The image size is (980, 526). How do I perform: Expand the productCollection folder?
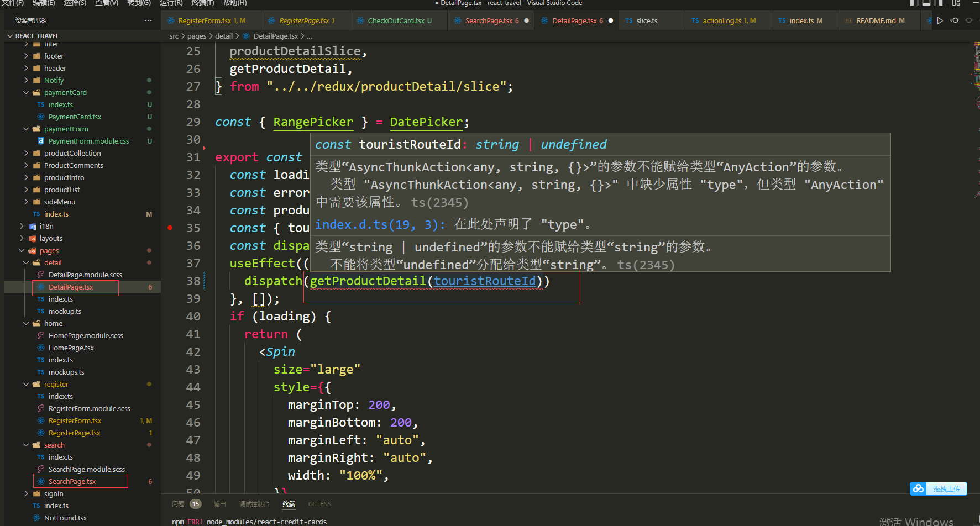click(x=26, y=153)
